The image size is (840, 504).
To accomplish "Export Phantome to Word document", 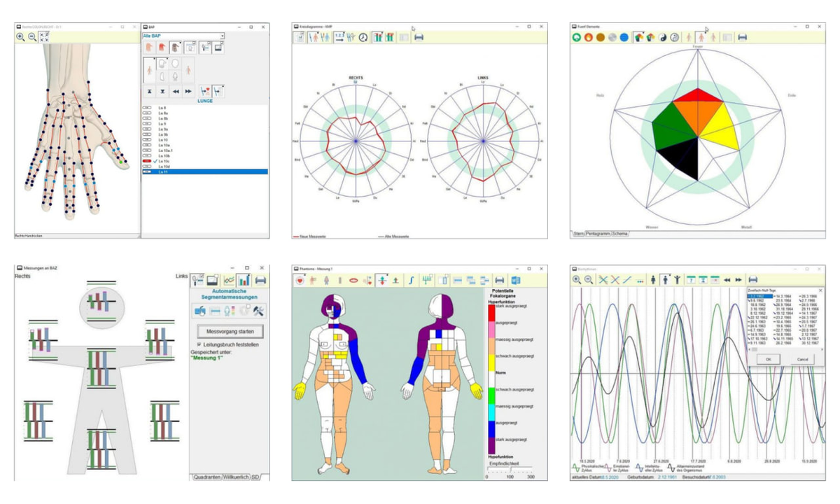I will coord(516,281).
